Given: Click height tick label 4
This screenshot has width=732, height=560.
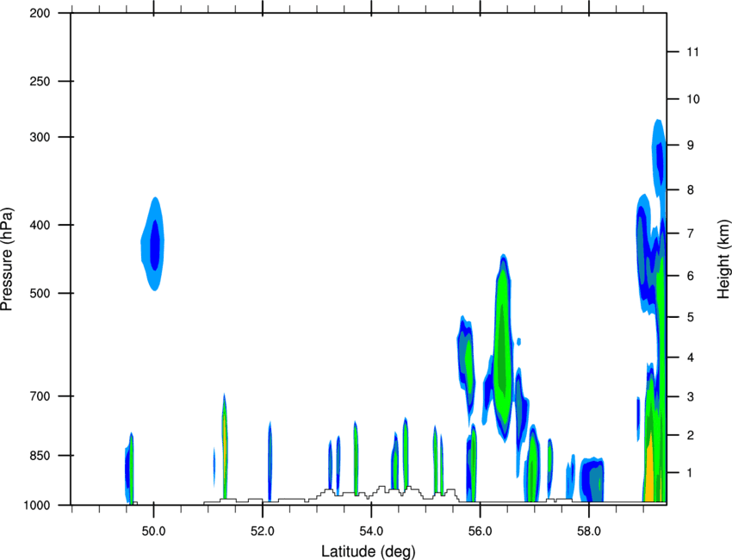Looking at the screenshot, I should coord(691,358).
